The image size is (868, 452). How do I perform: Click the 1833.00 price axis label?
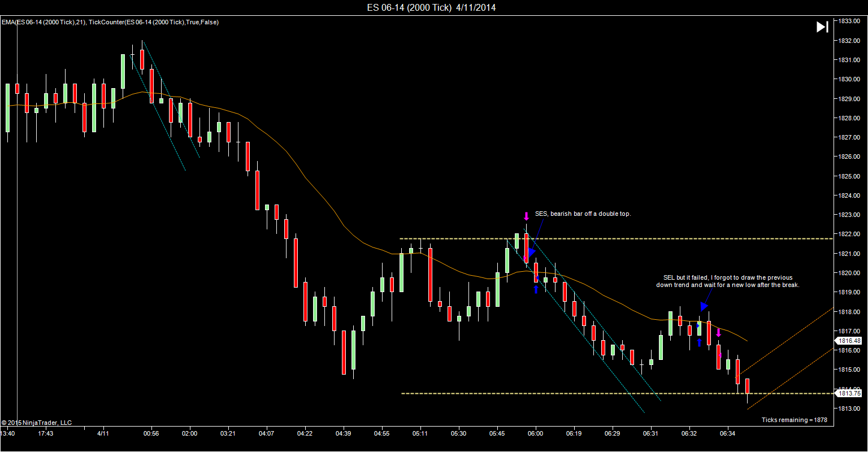tap(849, 21)
